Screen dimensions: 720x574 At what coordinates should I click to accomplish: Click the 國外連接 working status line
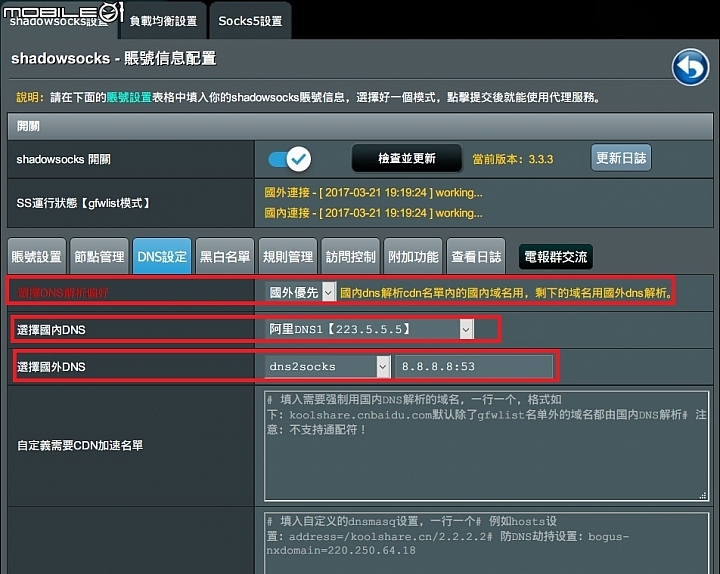pos(373,192)
